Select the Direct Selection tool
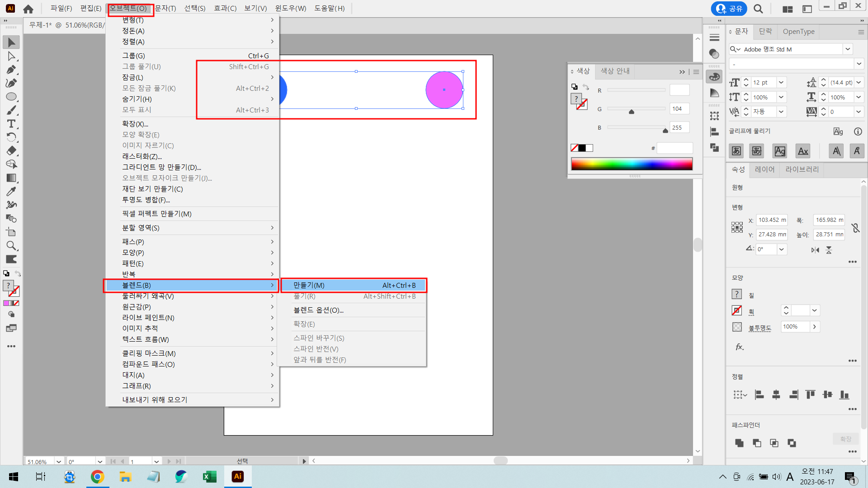The width and height of the screenshot is (868, 488). tap(11, 56)
